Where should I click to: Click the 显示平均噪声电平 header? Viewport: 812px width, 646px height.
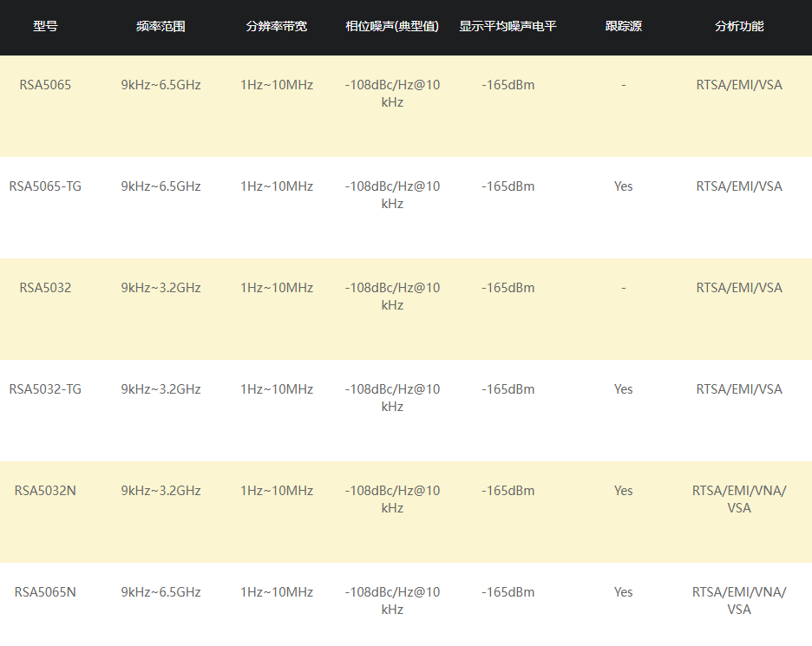pyautogui.click(x=508, y=26)
